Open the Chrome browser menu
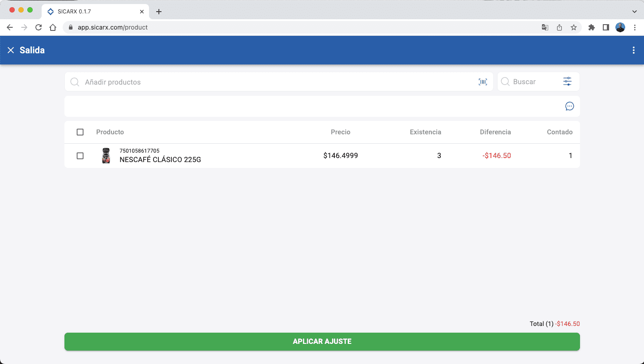This screenshot has height=364, width=644. (x=635, y=27)
